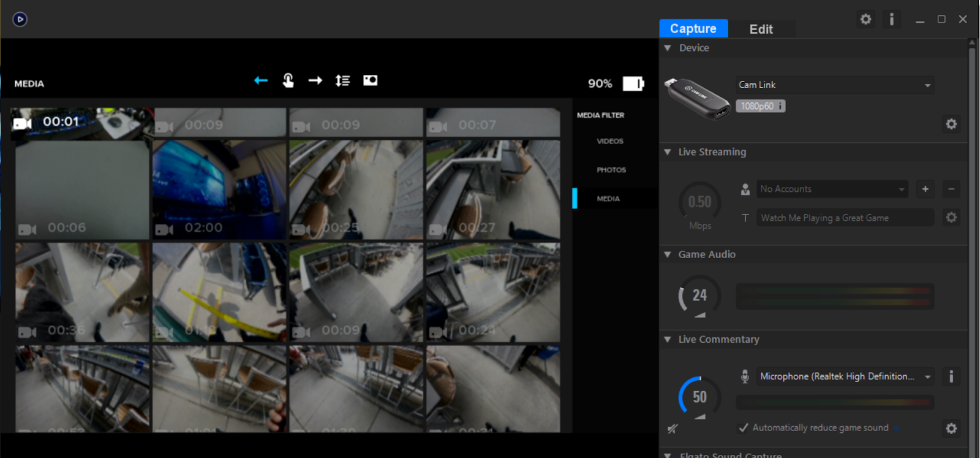
Task: Click the microphone icon in Live Commentary
Action: pos(745,376)
